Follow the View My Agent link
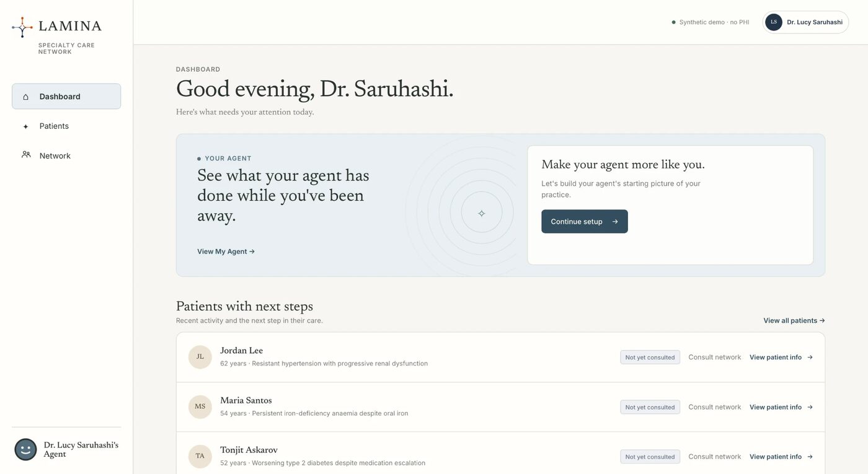 (226, 252)
